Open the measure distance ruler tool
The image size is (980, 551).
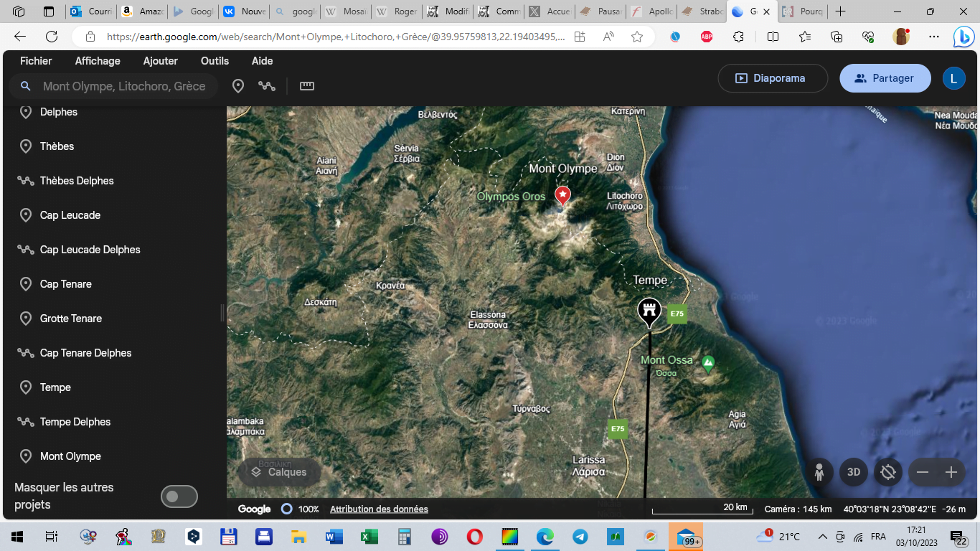[307, 86]
